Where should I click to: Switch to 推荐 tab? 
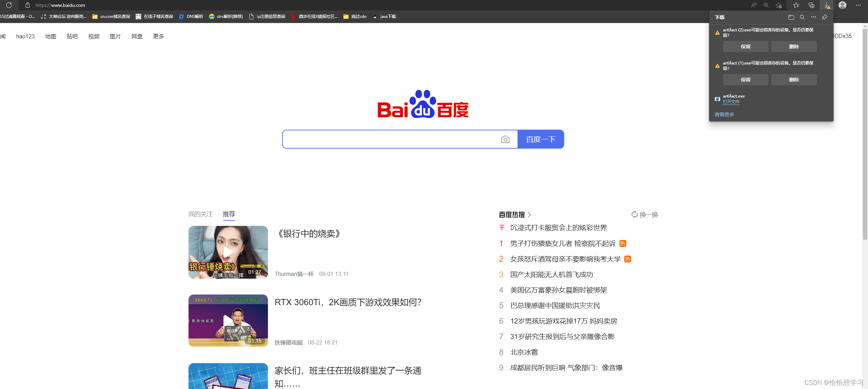[229, 214]
